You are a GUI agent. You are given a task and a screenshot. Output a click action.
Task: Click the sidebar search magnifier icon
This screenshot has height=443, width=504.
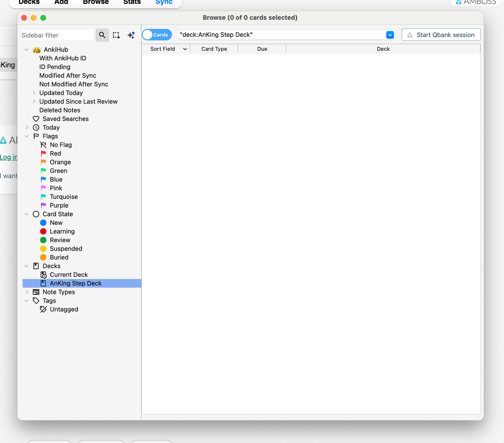point(102,35)
